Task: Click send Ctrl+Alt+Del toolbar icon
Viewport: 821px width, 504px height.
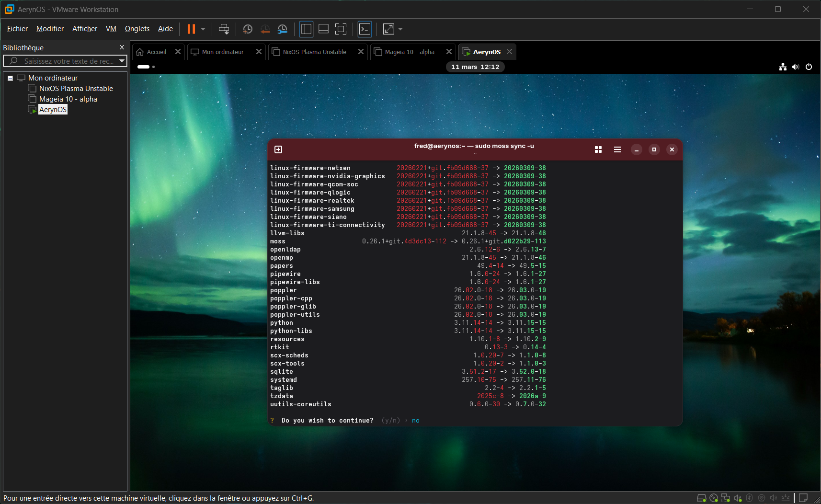Action: point(224,29)
